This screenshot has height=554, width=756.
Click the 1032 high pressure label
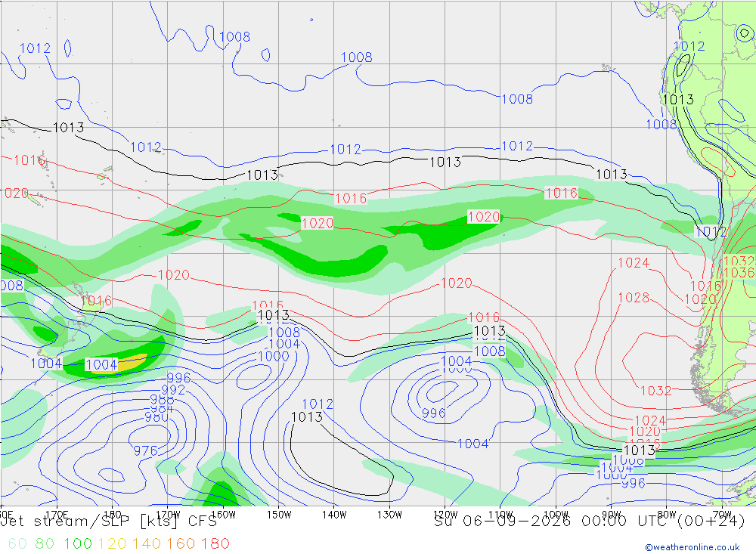click(x=655, y=391)
